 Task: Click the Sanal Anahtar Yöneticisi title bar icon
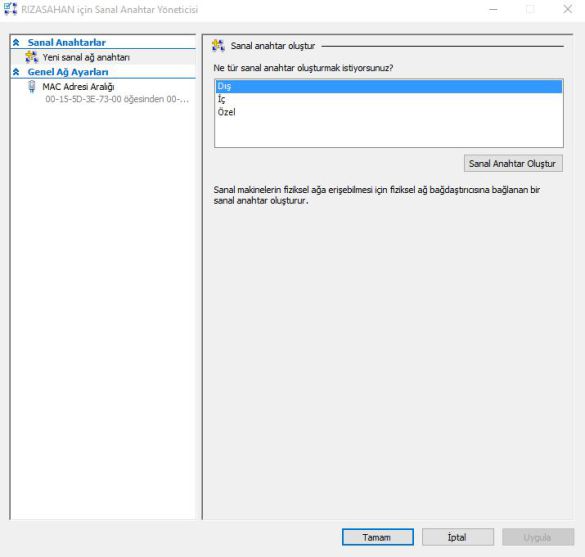10,9
